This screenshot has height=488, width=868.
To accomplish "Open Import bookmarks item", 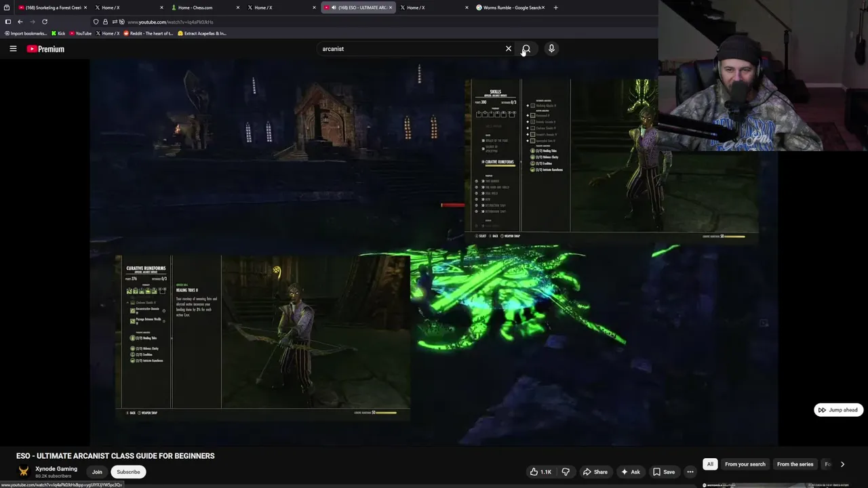I will coord(26,33).
